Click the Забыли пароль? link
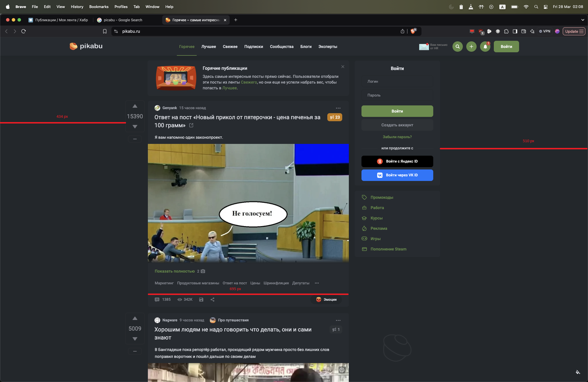The image size is (588, 382). coord(397,137)
